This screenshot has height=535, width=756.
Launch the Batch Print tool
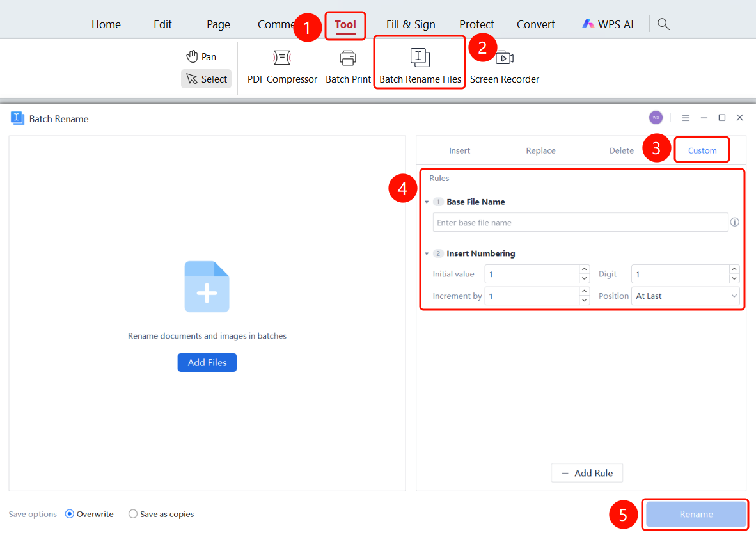pos(348,67)
